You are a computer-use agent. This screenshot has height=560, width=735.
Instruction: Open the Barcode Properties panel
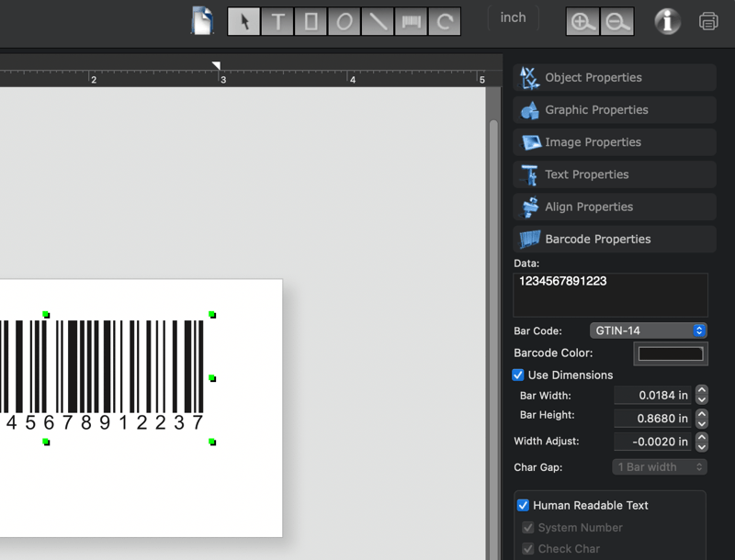613,239
